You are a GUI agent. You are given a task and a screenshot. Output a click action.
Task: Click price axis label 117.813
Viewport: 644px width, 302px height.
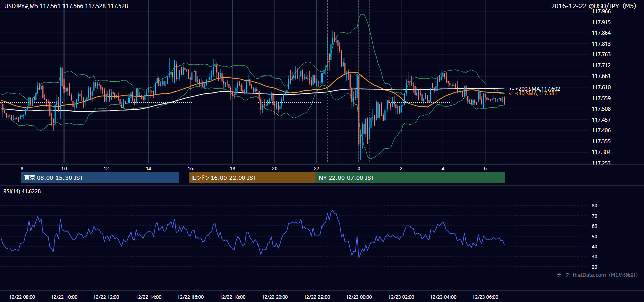click(x=602, y=44)
